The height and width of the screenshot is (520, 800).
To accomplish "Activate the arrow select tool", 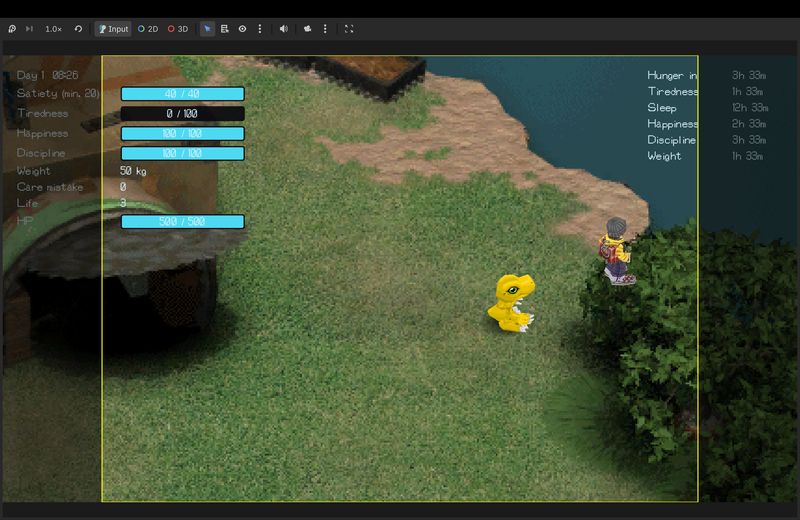I will coord(207,29).
